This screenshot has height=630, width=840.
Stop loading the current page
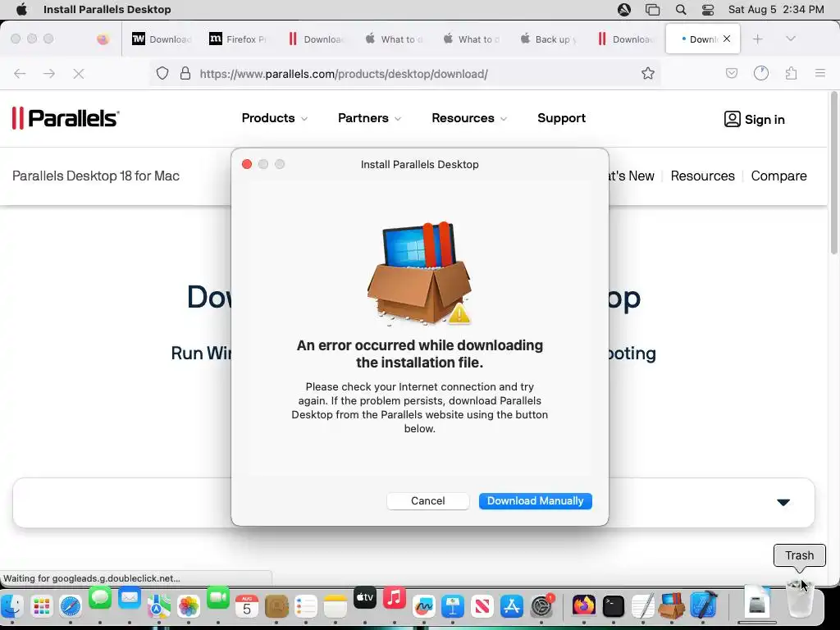[x=79, y=73]
